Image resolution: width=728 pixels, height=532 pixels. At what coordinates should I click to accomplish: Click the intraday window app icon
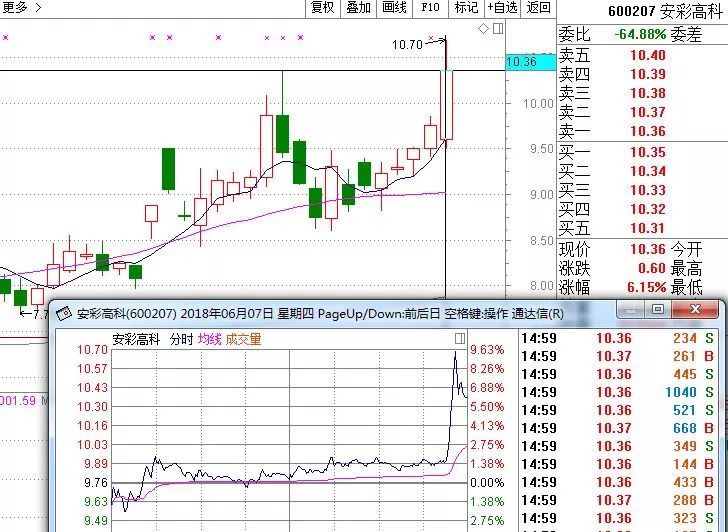[61, 313]
